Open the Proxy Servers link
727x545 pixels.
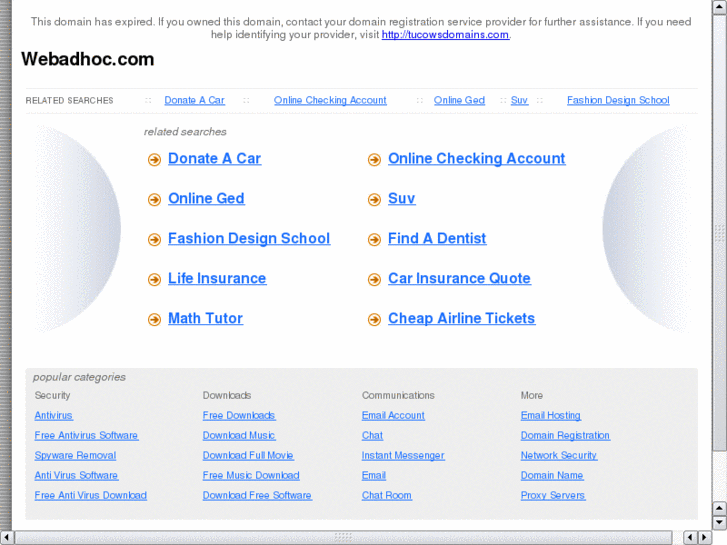click(553, 495)
